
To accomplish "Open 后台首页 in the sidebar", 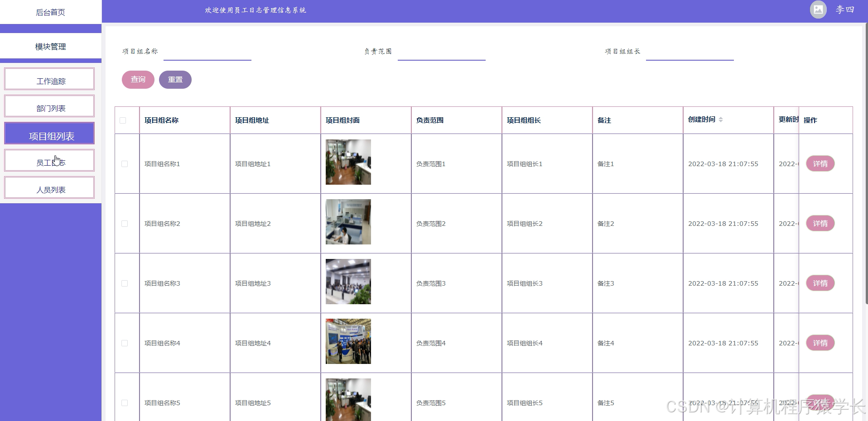I will pos(51,12).
